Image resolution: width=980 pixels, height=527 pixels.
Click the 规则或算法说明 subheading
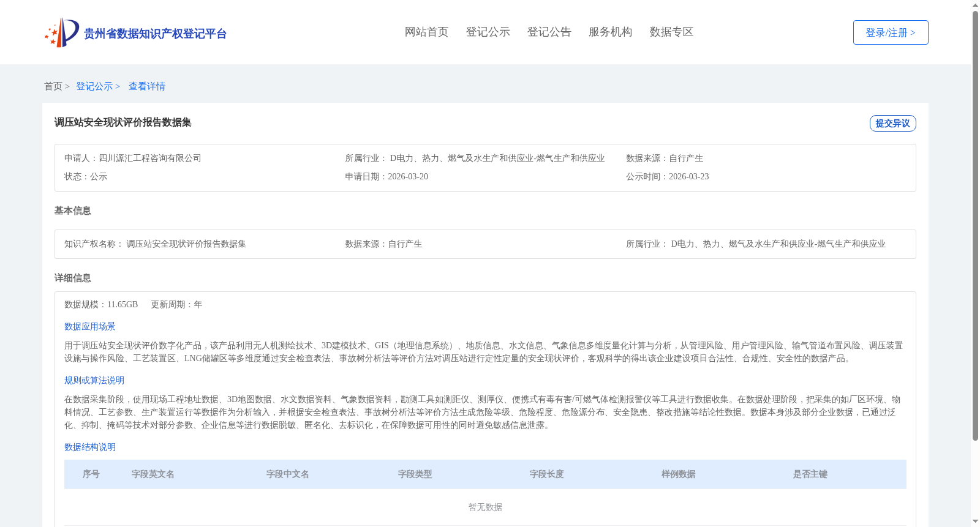point(94,380)
